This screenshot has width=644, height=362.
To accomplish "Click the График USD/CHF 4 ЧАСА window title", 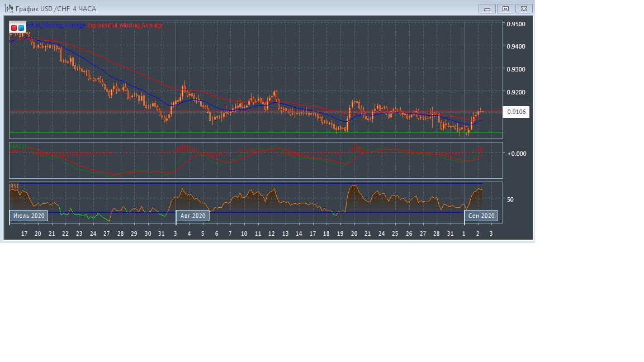I will point(56,9).
